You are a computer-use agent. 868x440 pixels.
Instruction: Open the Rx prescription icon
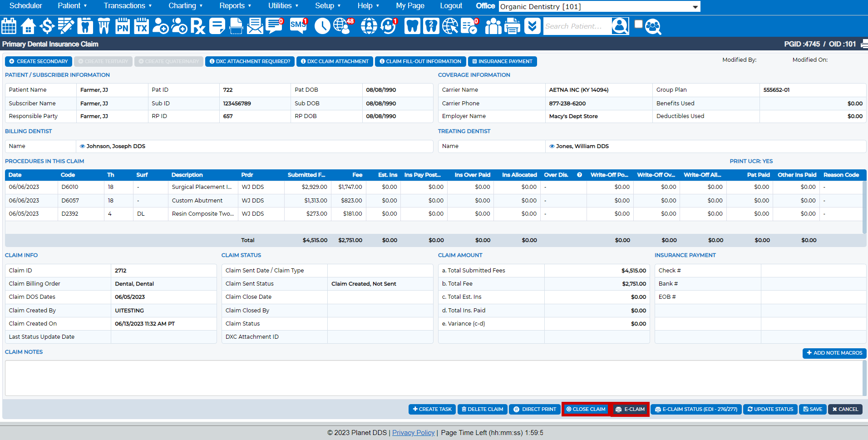pyautogui.click(x=198, y=26)
